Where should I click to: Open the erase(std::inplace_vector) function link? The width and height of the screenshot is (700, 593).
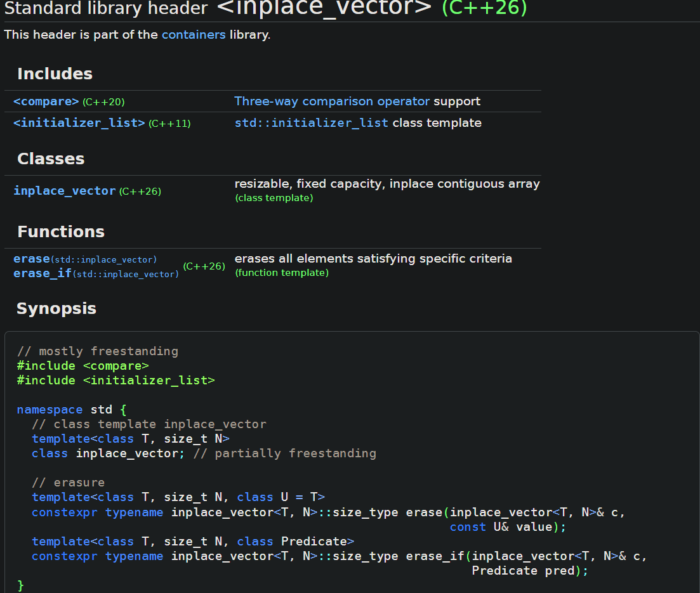(85, 259)
